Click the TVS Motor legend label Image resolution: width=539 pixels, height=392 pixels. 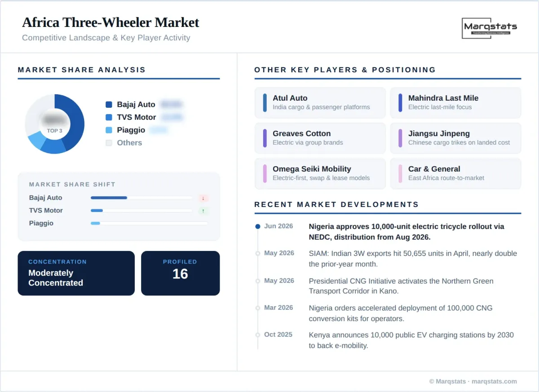(137, 117)
